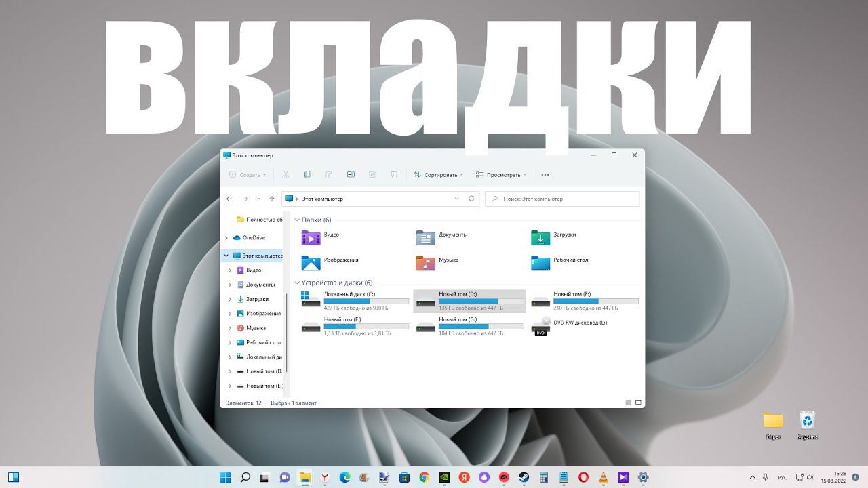Open address bar history dropdown chevron
The height and width of the screenshot is (488, 868).
(457, 199)
